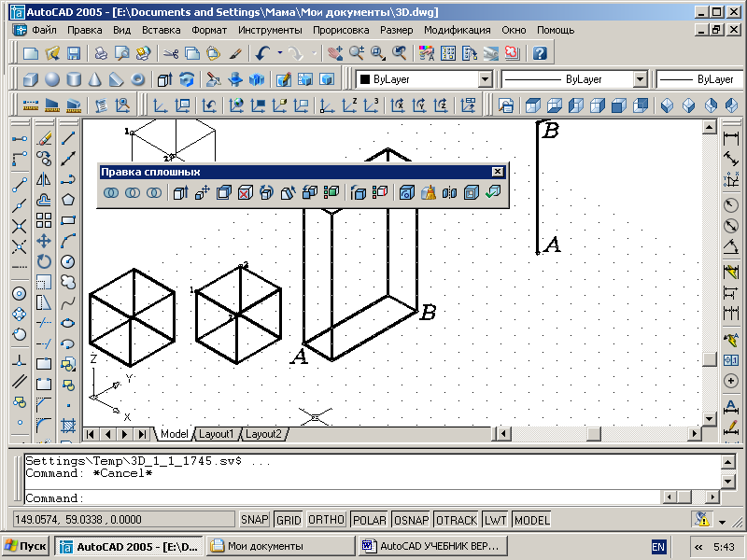
Task: Open the Help question mark icon
Action: pyautogui.click(x=540, y=53)
